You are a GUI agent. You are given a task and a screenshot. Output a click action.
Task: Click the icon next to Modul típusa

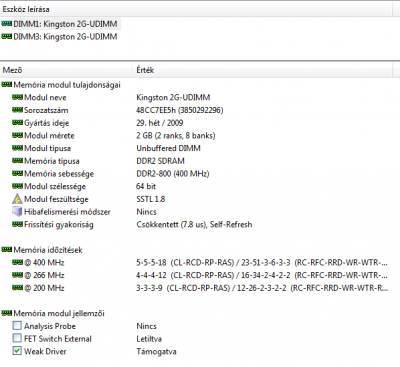(x=17, y=148)
